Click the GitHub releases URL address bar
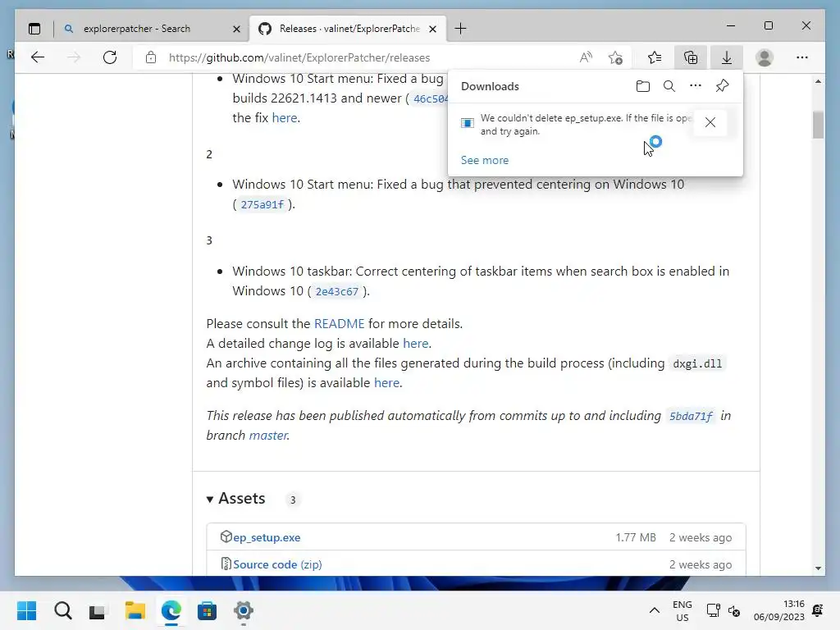Viewport: 840px width, 630px height. click(299, 58)
